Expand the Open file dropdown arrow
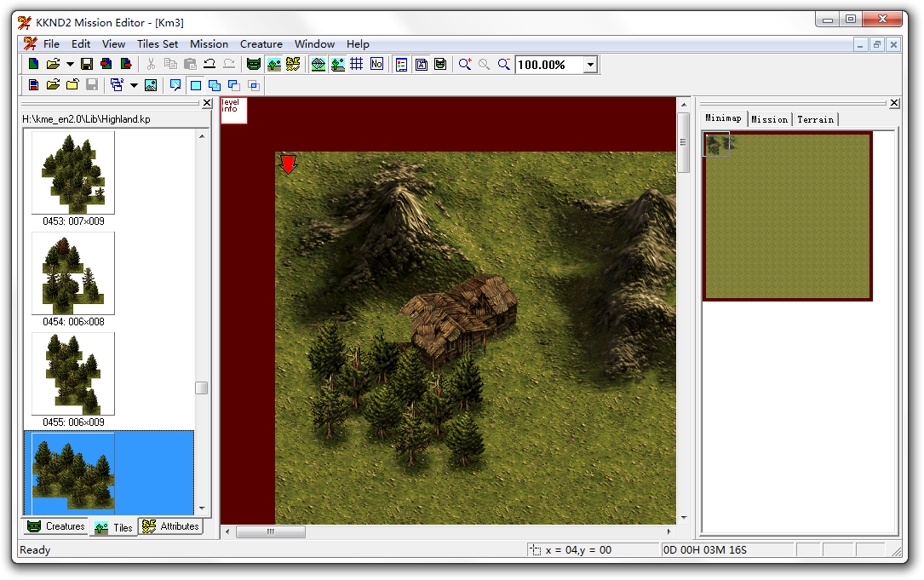 pos(70,64)
